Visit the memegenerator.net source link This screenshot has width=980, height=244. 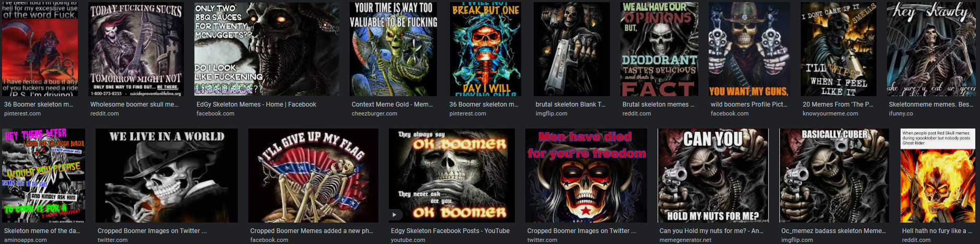(x=685, y=240)
